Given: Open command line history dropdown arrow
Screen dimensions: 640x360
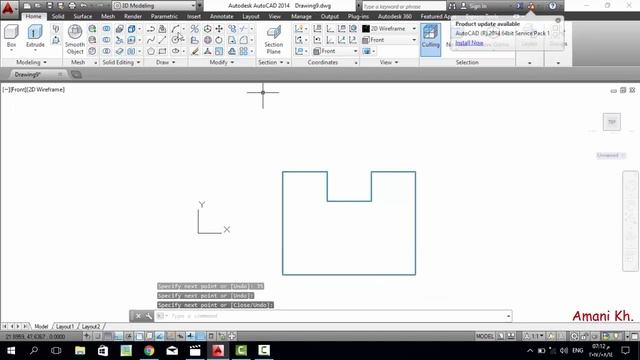Looking at the screenshot, I should point(508,316).
